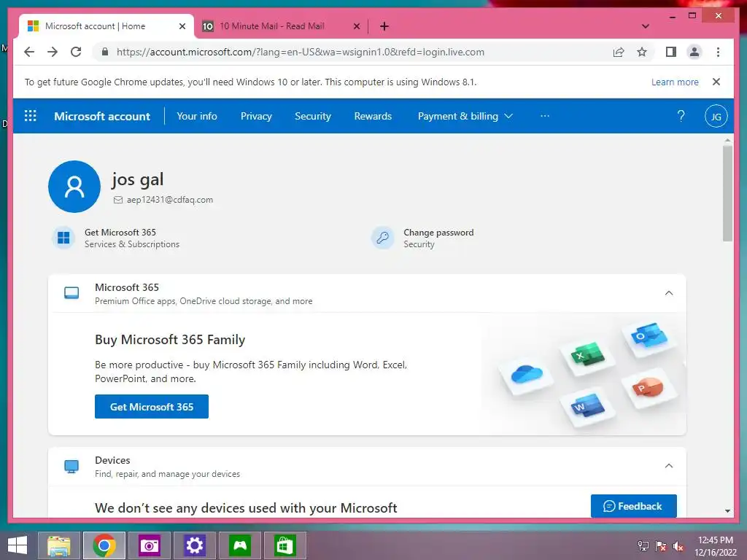Click the aep12431@cdfaq.com email address
747x560 pixels.
coord(169,200)
